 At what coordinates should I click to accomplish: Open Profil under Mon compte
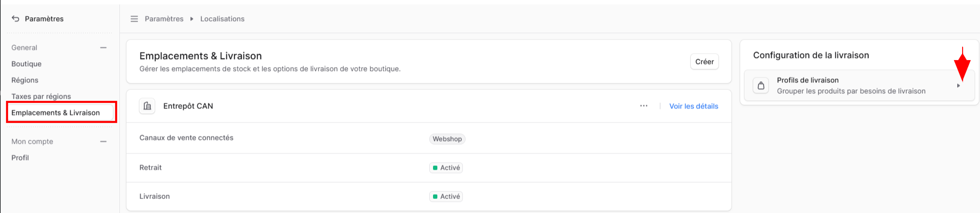[x=20, y=158]
